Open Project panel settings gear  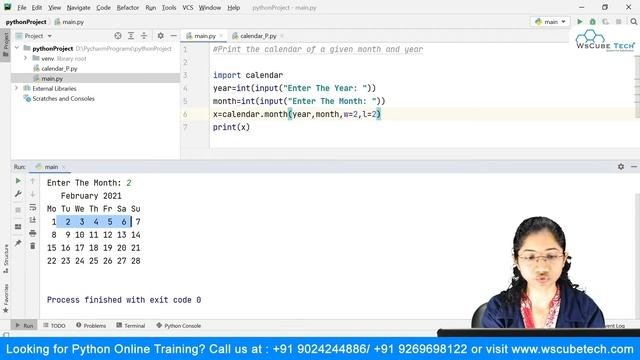pos(160,36)
